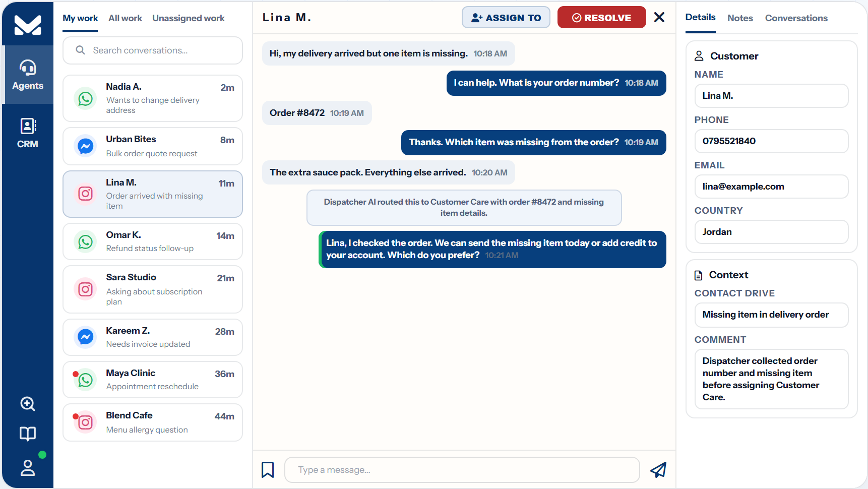Image resolution: width=868 pixels, height=489 pixels.
Task: Open the user profile icon
Action: (28, 467)
